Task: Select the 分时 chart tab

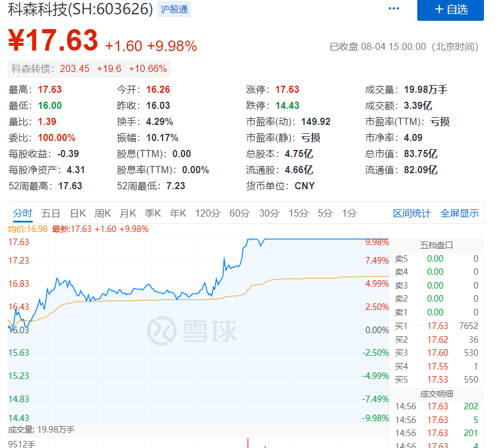Action: point(23,213)
